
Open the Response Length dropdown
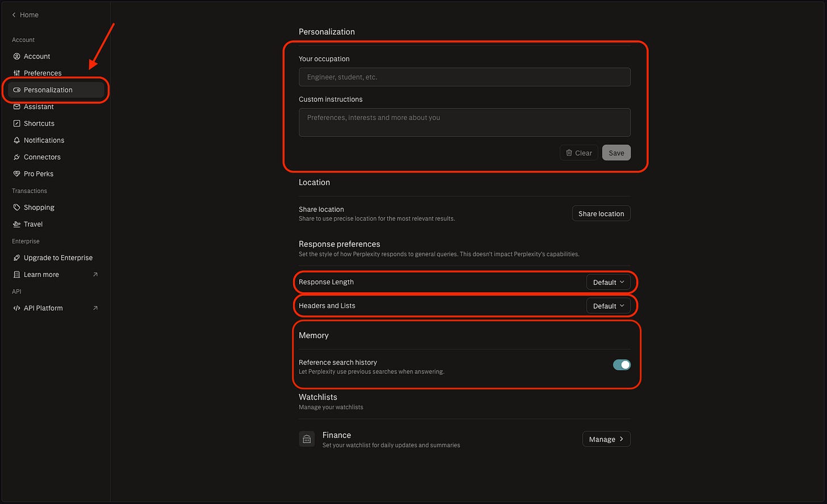point(608,282)
